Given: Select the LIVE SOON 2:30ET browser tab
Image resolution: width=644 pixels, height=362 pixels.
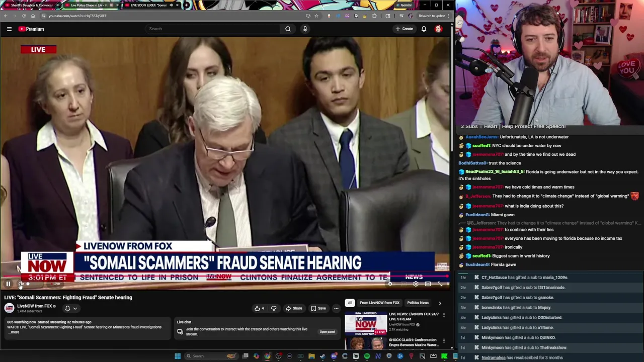Looking at the screenshot, I should coord(151,5).
